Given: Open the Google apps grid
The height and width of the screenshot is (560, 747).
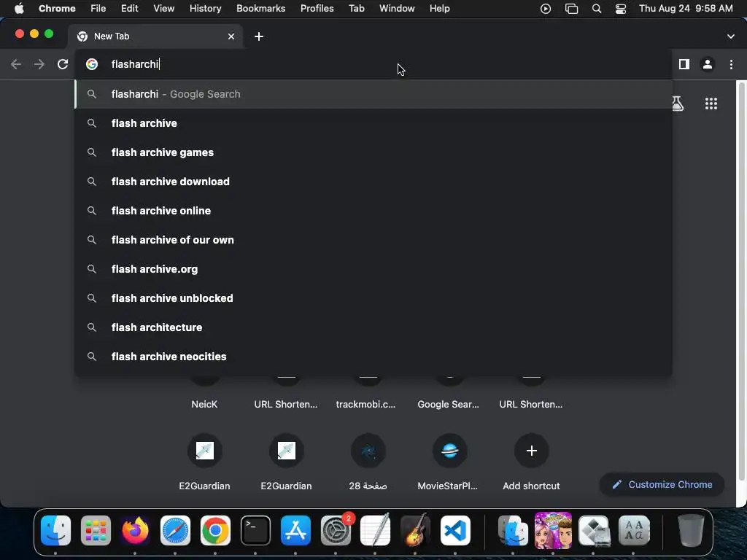Looking at the screenshot, I should [711, 104].
